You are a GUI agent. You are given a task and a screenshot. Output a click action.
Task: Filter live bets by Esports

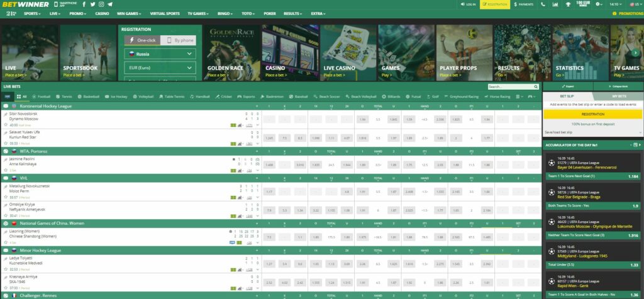[x=246, y=97]
